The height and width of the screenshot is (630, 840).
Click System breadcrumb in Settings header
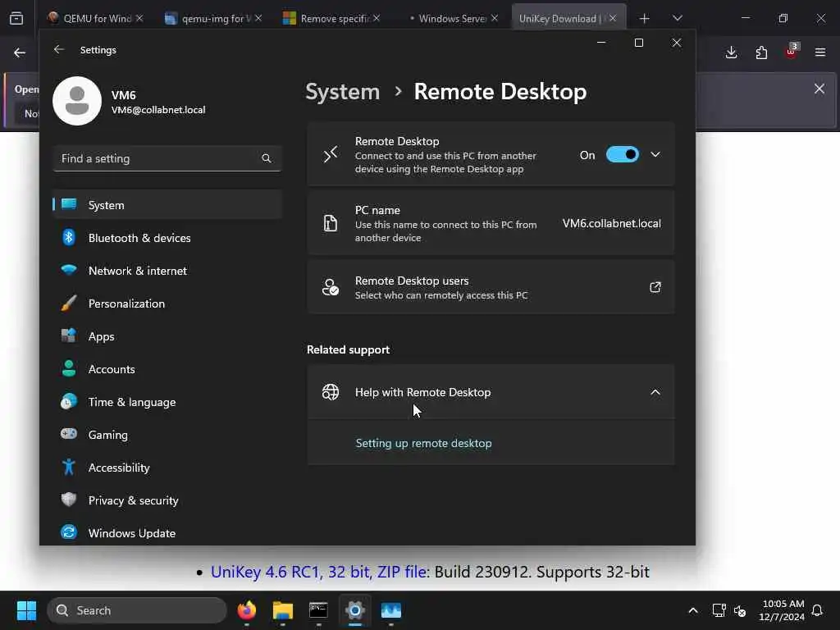342,92
